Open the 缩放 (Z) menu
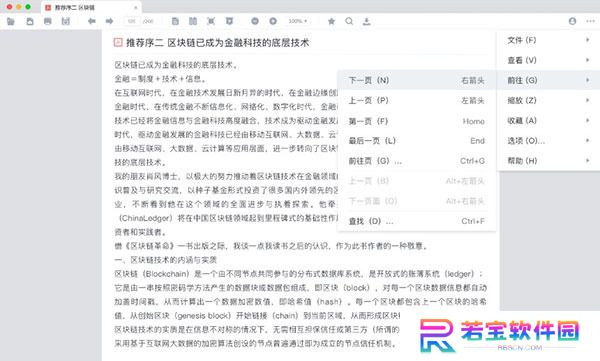 [548, 100]
